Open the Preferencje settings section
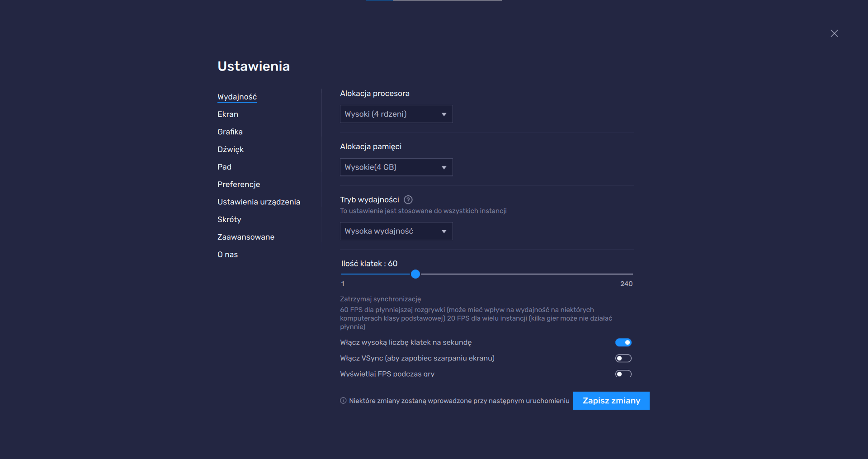This screenshot has height=459, width=868. [239, 185]
